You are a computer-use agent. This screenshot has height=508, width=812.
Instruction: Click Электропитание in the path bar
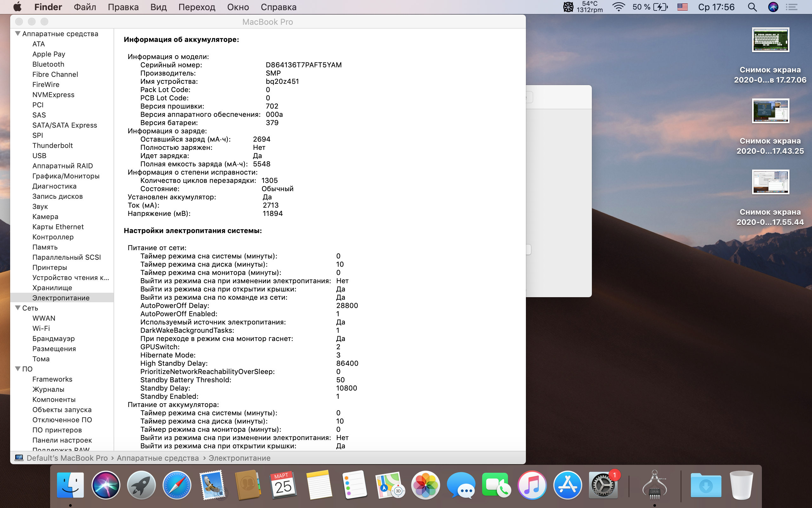239,458
